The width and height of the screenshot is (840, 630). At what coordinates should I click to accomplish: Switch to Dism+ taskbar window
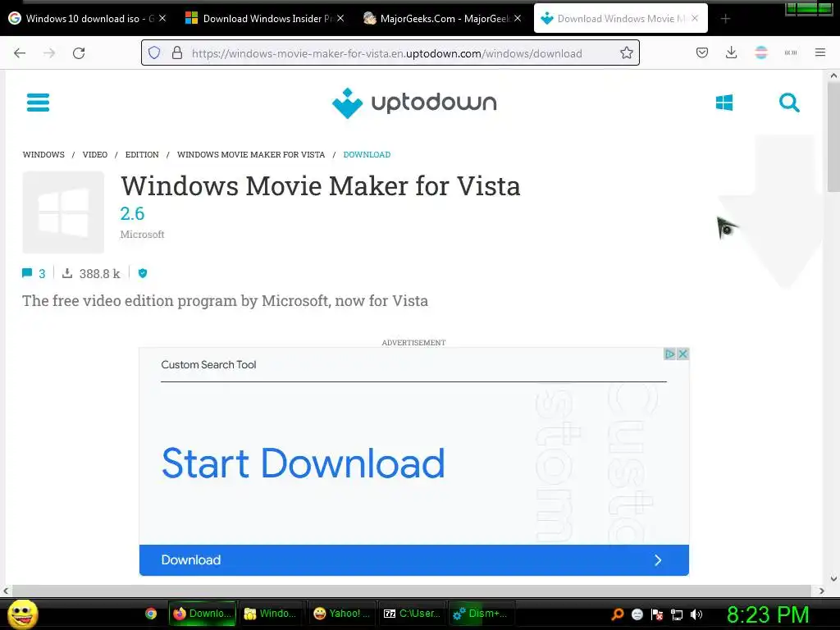pos(481,614)
